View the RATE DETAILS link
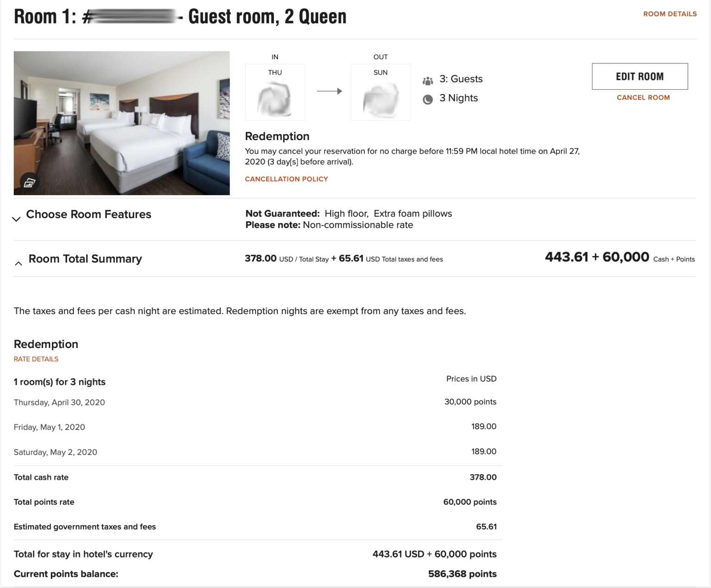Image resolution: width=711 pixels, height=588 pixels. point(36,359)
